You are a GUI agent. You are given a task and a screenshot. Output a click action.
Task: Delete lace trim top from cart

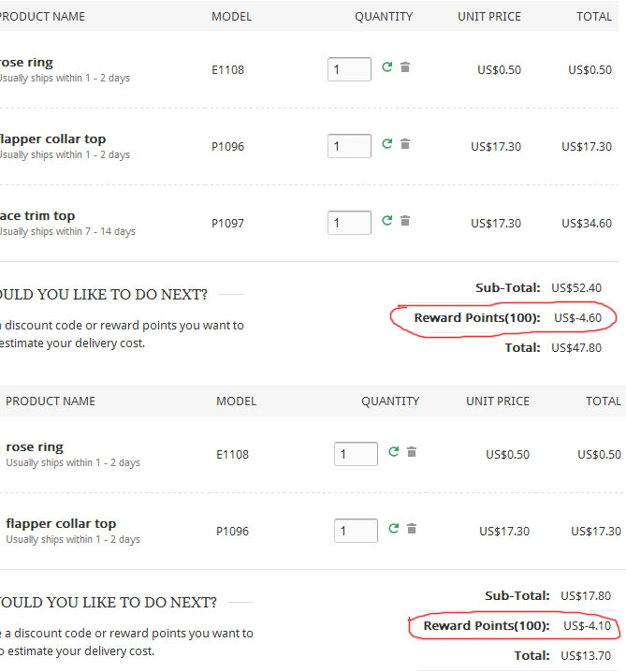(x=405, y=220)
